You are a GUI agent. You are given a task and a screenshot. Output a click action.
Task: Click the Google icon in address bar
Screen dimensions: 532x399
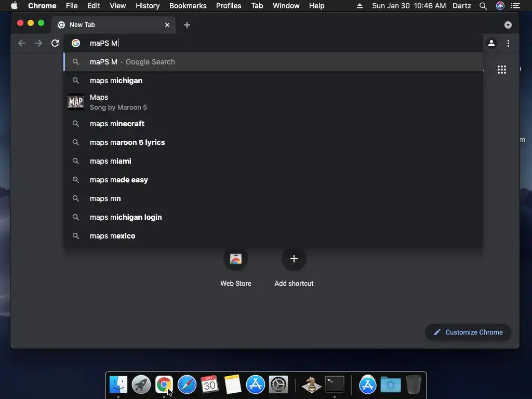pos(76,43)
